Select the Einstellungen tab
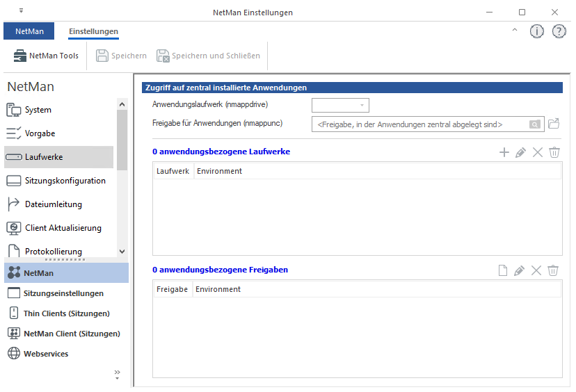 tap(93, 31)
